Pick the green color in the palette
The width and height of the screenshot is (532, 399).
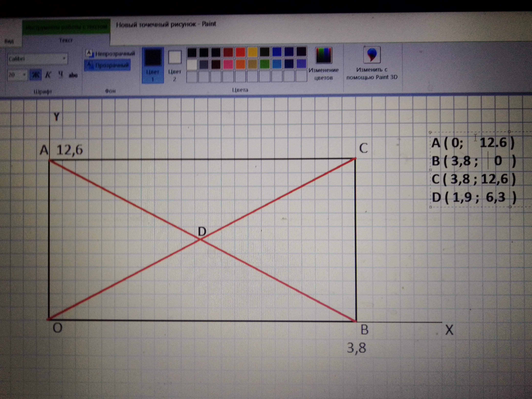265,64
